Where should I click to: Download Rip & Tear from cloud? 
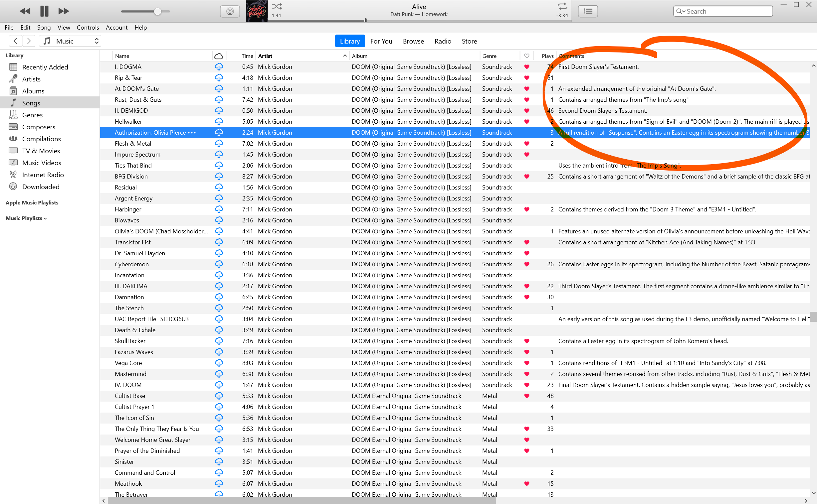coord(219,78)
